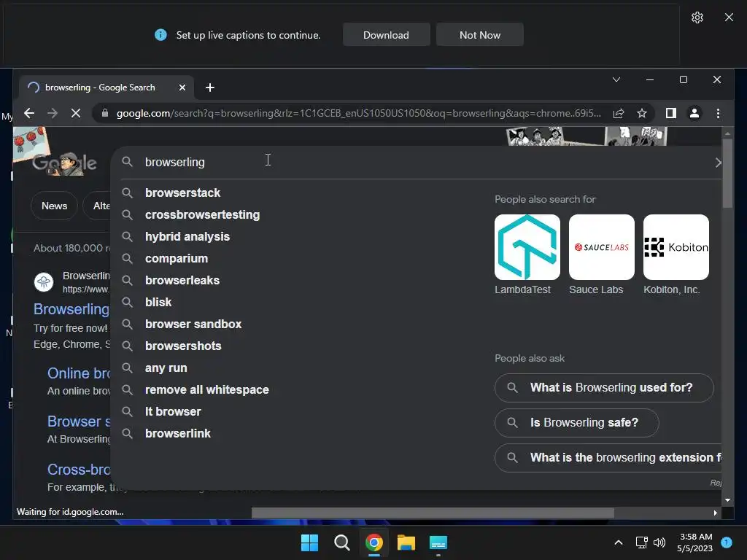Click search icon next to browserstack

127,192
